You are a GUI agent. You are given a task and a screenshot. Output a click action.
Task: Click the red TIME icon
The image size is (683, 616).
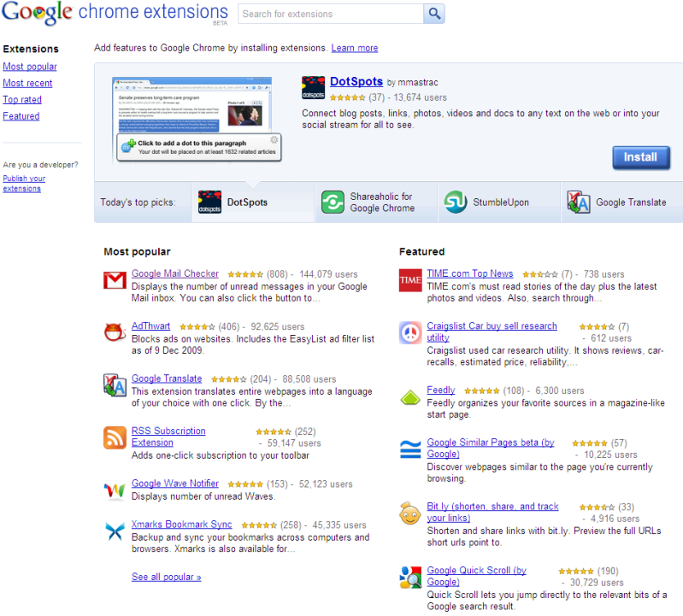(x=410, y=280)
